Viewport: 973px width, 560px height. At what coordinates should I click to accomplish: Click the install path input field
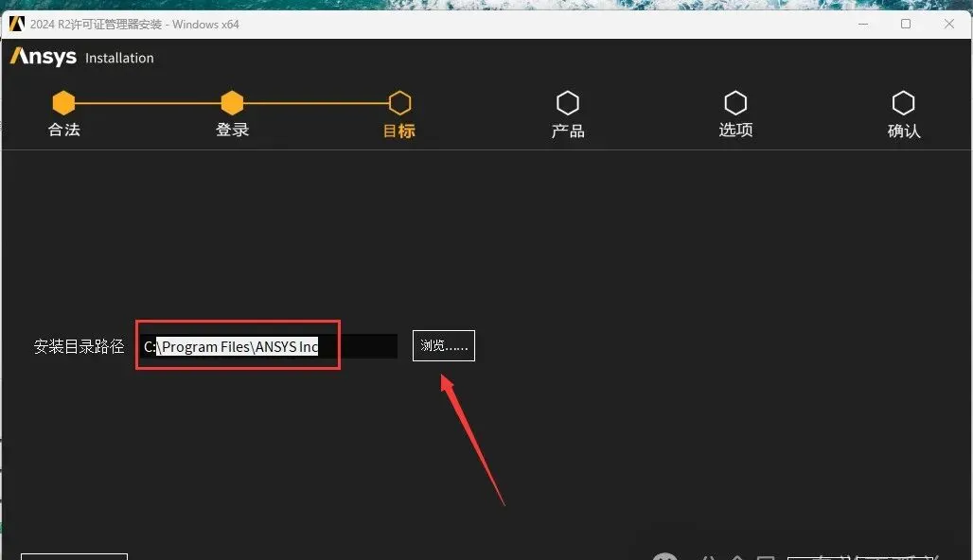point(269,346)
